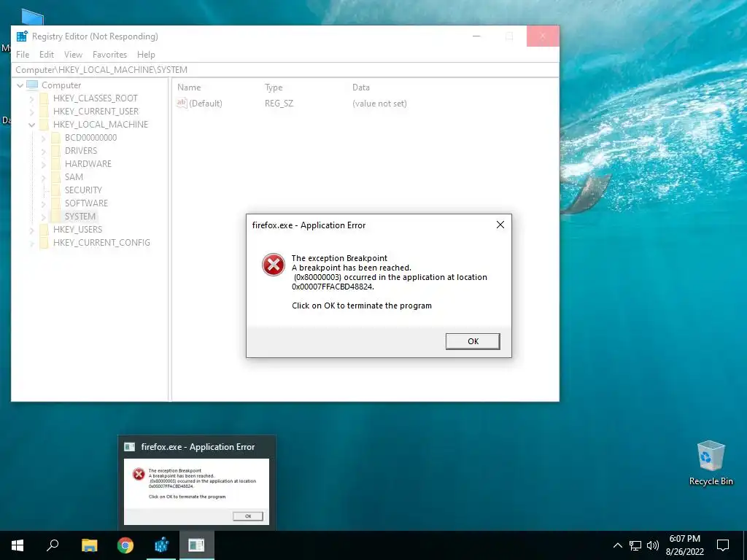The image size is (747, 560).
Task: Select the (Default) registry value
Action: coord(205,104)
